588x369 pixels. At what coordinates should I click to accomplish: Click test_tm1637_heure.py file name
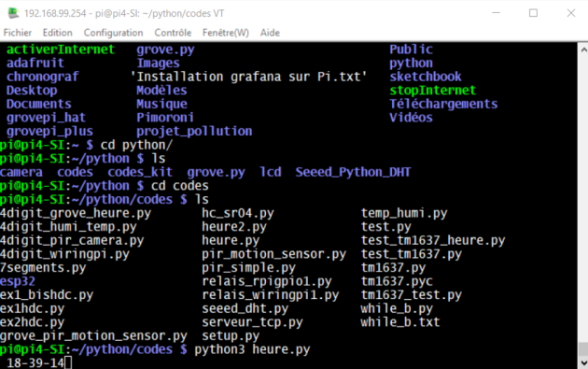pos(433,240)
